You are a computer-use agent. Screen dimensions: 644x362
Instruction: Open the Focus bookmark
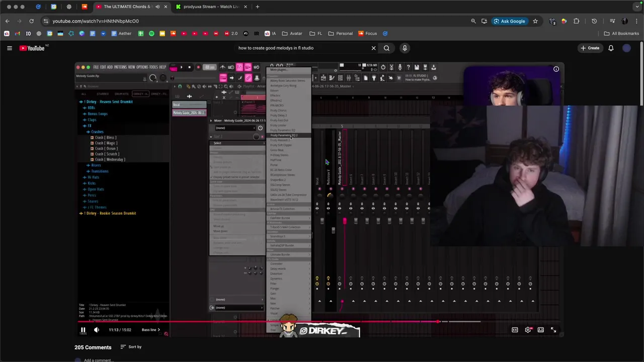point(367,34)
